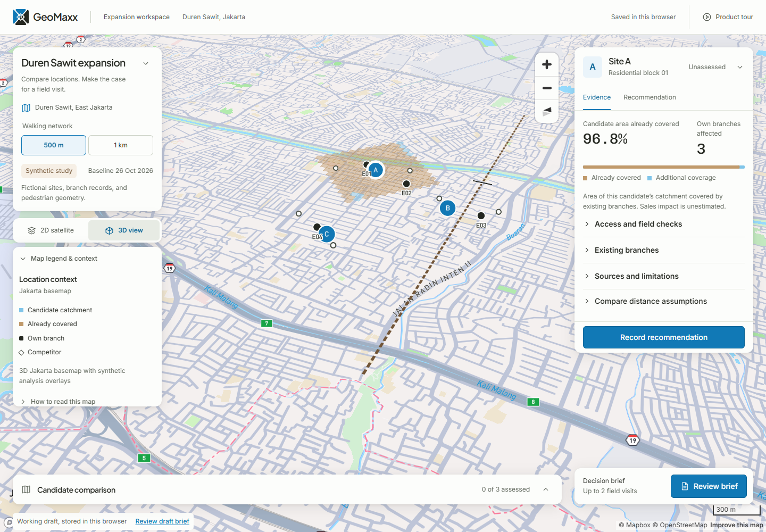Viewport: 766px width, 532px height.
Task: Go to Expansion workspace
Action: [x=137, y=17]
